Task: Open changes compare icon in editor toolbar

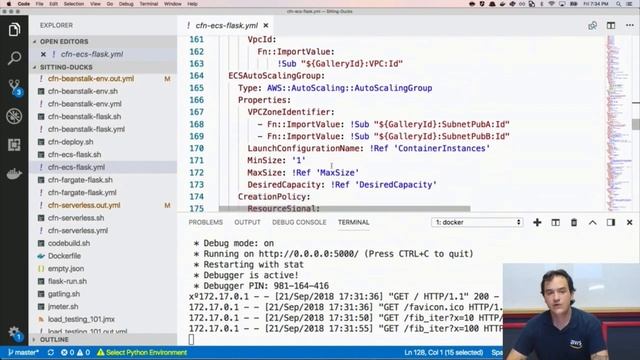Action: [593, 26]
